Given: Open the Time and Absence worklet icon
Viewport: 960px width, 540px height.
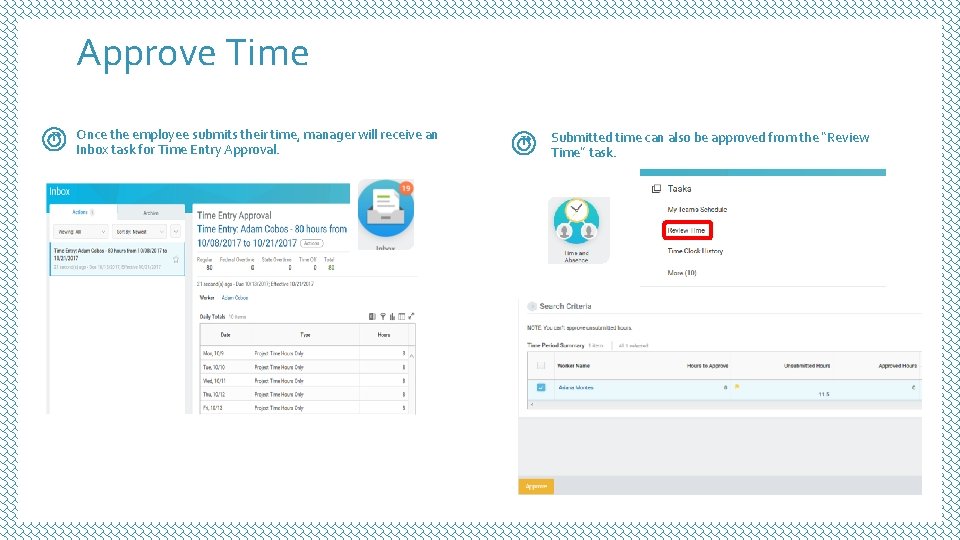Looking at the screenshot, I should tap(576, 221).
